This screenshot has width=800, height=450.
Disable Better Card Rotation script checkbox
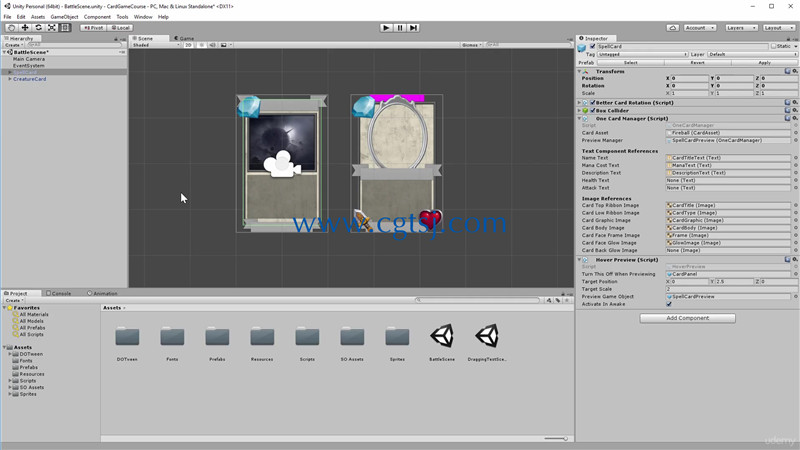tap(593, 103)
